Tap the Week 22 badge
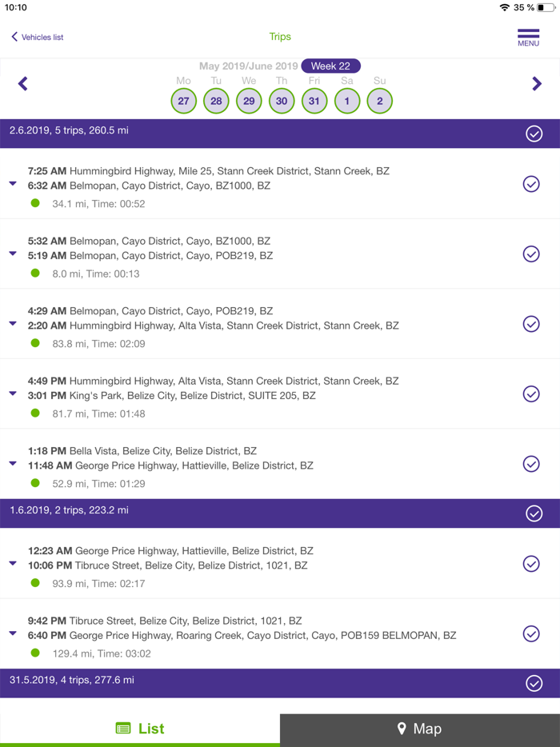Image resolution: width=560 pixels, height=747 pixels. tap(330, 66)
